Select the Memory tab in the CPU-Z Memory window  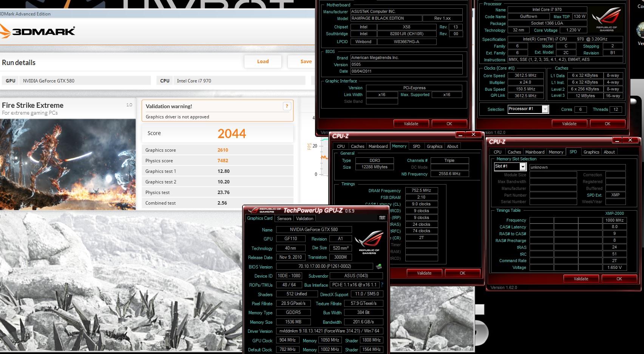point(399,146)
